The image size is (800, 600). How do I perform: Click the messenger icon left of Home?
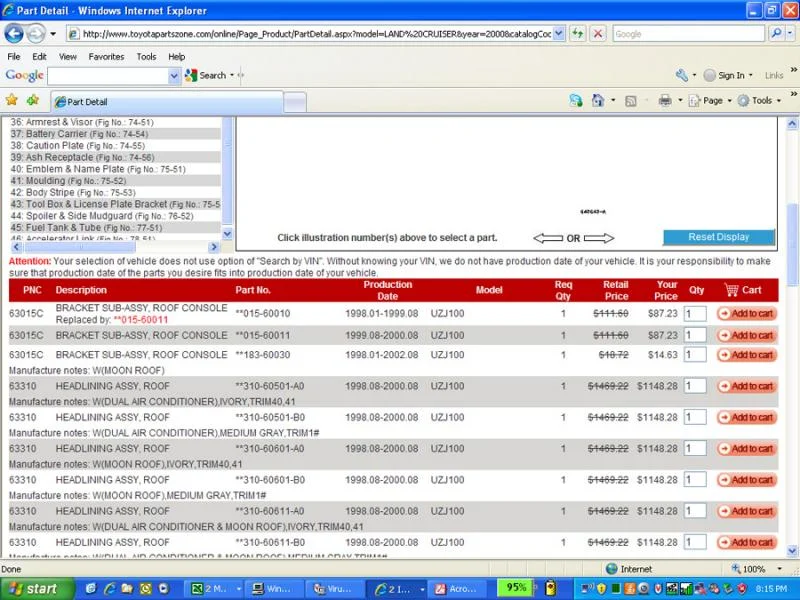click(x=576, y=101)
